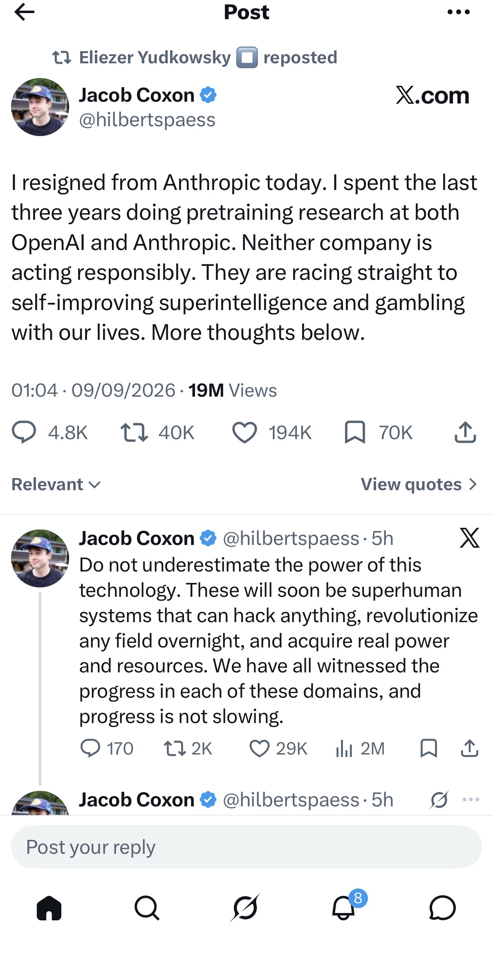Open replies on the 4.8K comment icon

coord(24,433)
